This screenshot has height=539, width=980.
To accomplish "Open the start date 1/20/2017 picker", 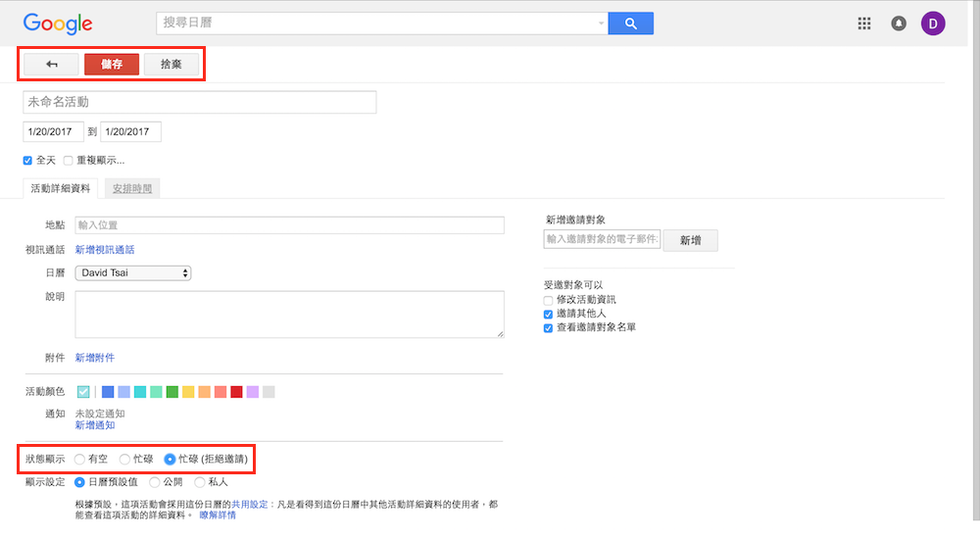I will [x=53, y=131].
